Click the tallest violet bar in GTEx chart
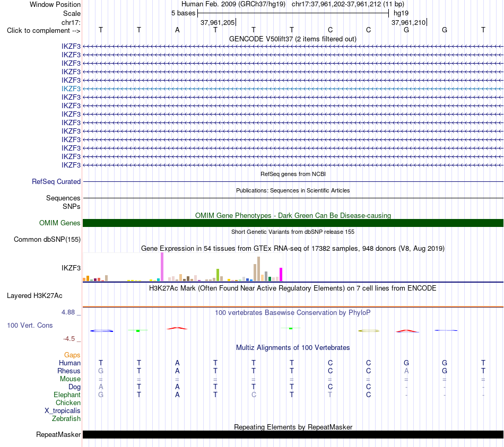Image resolution: width=504 pixels, height=447 pixels. pos(162,267)
